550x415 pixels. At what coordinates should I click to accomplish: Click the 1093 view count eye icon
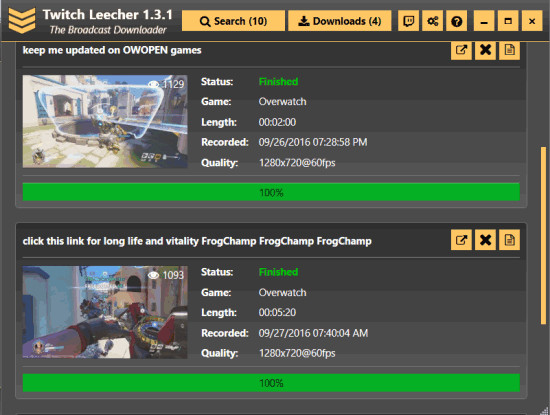pos(153,275)
